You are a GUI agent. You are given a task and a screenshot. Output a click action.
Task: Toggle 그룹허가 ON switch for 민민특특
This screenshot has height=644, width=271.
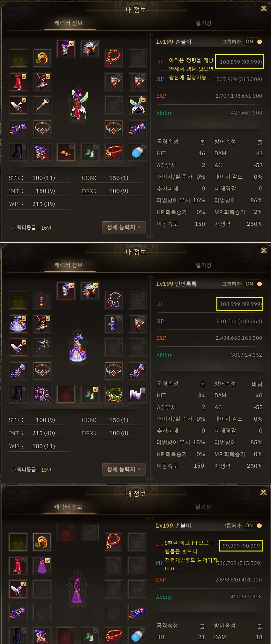(254, 284)
